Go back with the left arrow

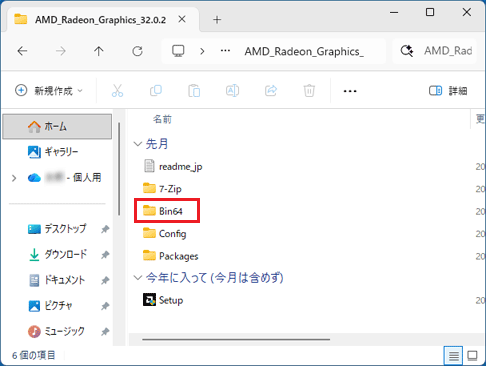pyautogui.click(x=22, y=51)
